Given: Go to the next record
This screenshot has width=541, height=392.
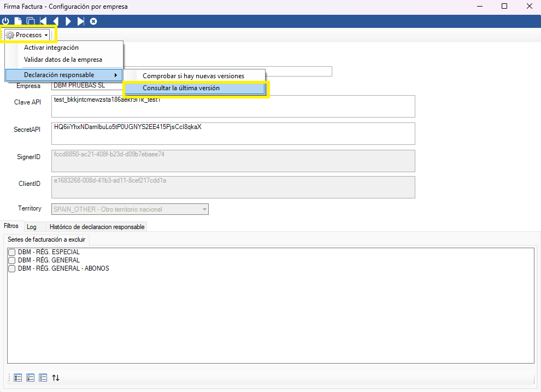Looking at the screenshot, I should 68,21.
